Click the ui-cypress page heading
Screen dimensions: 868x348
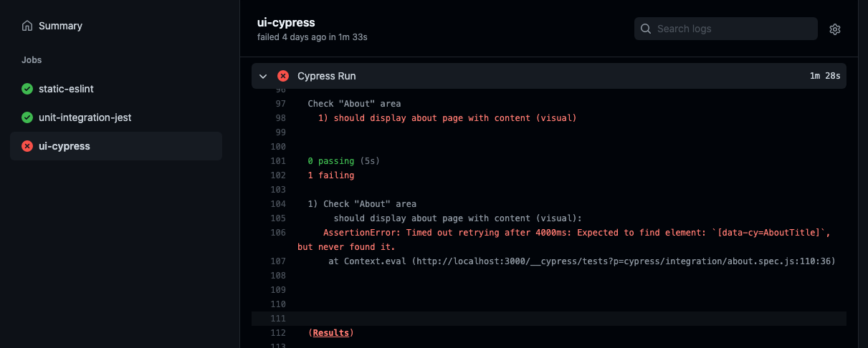[x=286, y=23]
